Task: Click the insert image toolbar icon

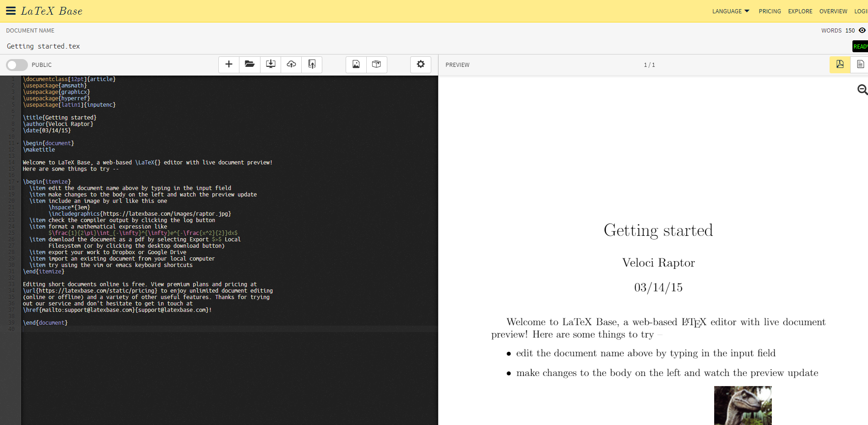Action: (356, 65)
